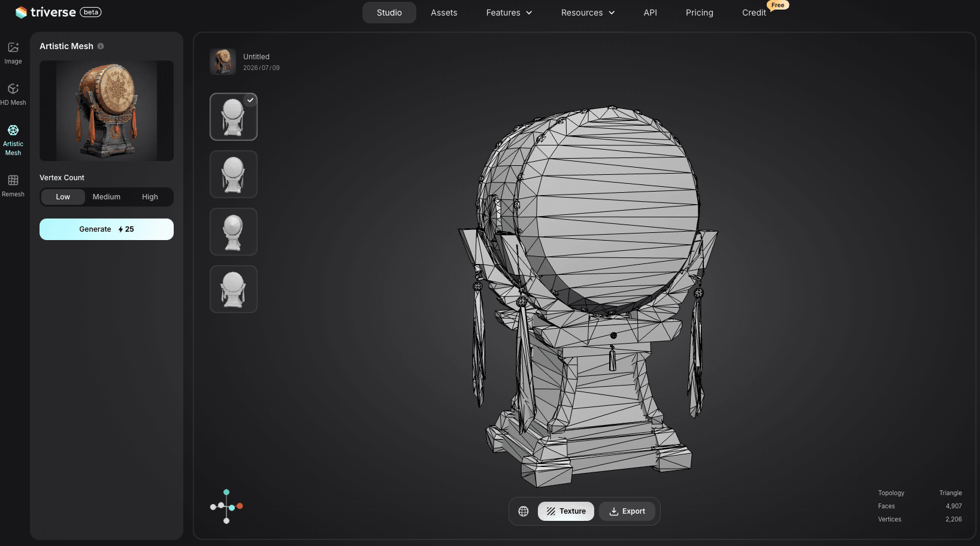This screenshot has height=546, width=980.
Task: Click the Untitled project thumbnail icon
Action: [223, 62]
